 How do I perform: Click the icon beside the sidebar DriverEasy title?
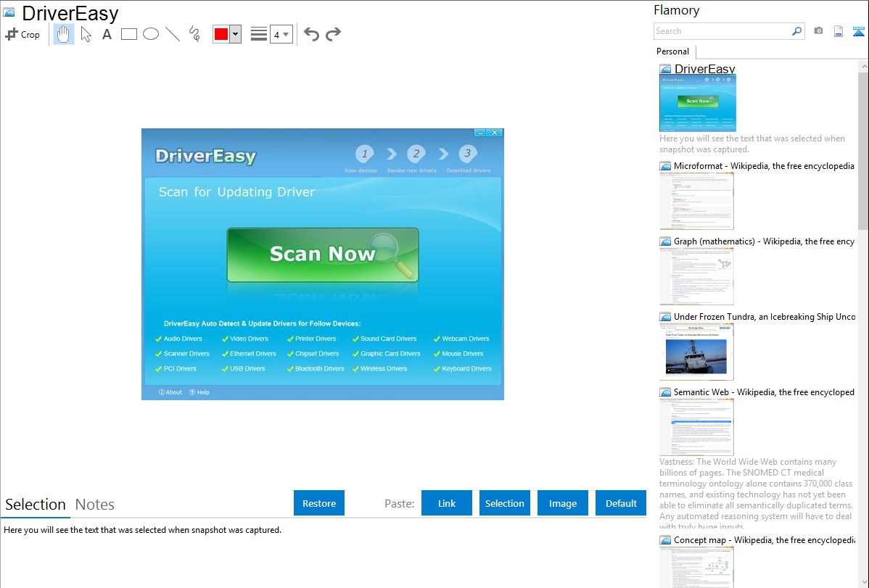pyautogui.click(x=665, y=70)
